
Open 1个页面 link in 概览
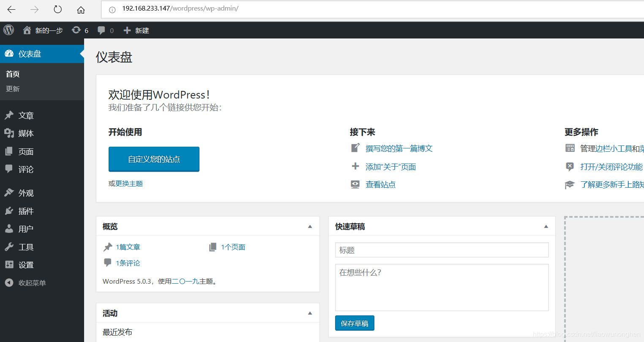coord(233,247)
